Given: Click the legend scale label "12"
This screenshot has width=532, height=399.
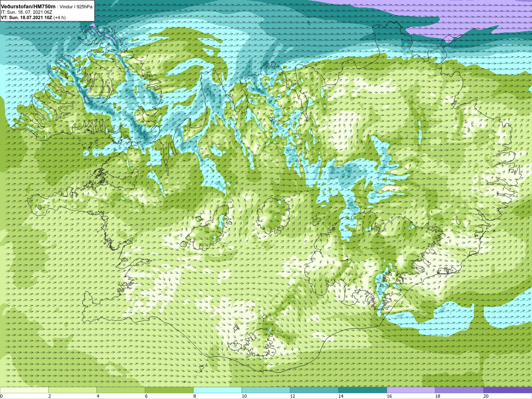Looking at the screenshot, I should [293, 396].
